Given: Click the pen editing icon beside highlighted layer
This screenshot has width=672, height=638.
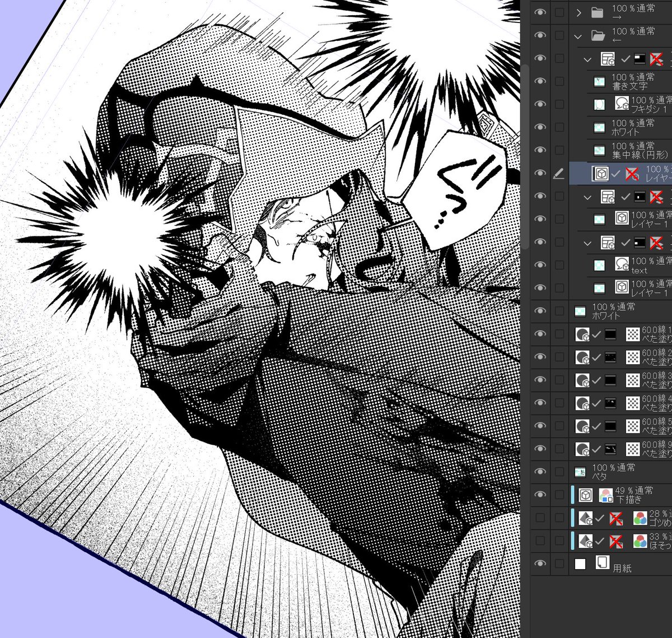Looking at the screenshot, I should coord(558,174).
